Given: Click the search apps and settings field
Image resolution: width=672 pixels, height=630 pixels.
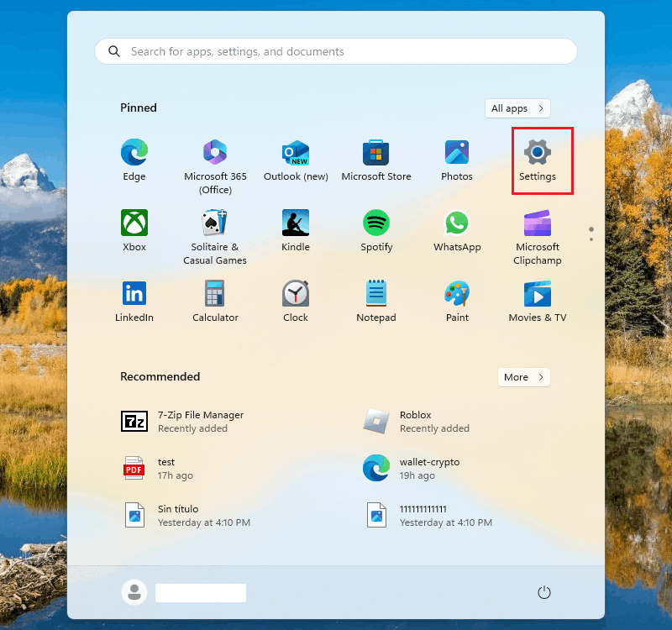Looking at the screenshot, I should coord(335,51).
